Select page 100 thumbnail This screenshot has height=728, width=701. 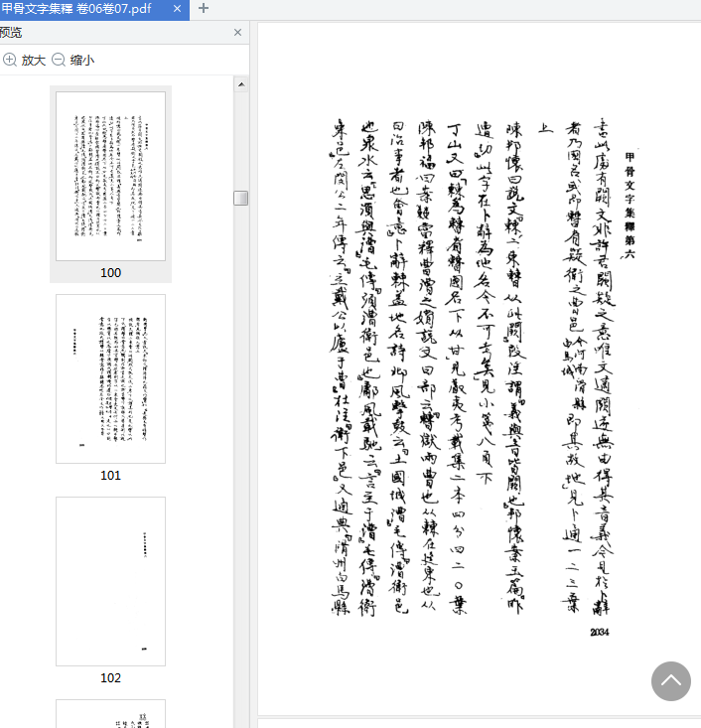110,176
